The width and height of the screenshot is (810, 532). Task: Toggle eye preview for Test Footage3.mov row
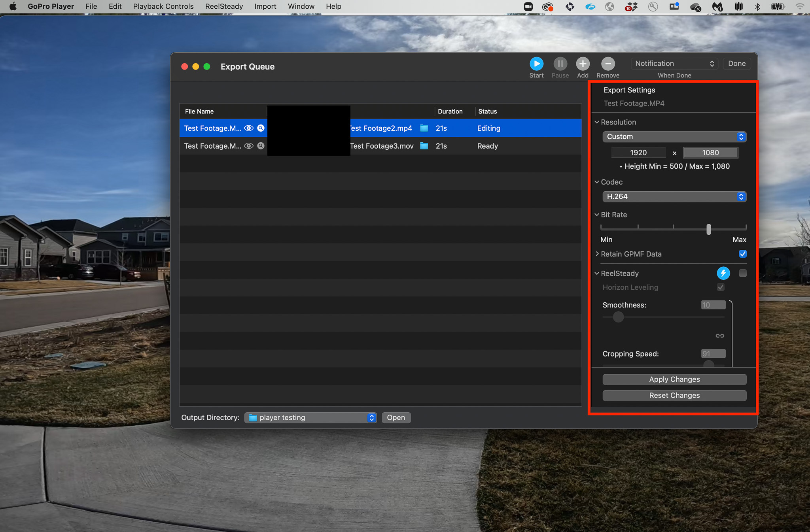coord(249,146)
